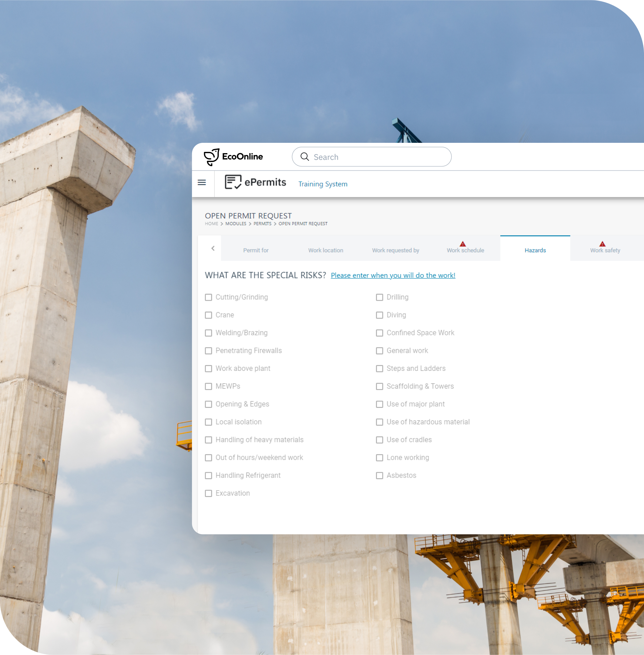Toggle the Lone working option
The width and height of the screenshot is (644, 655).
pos(380,458)
